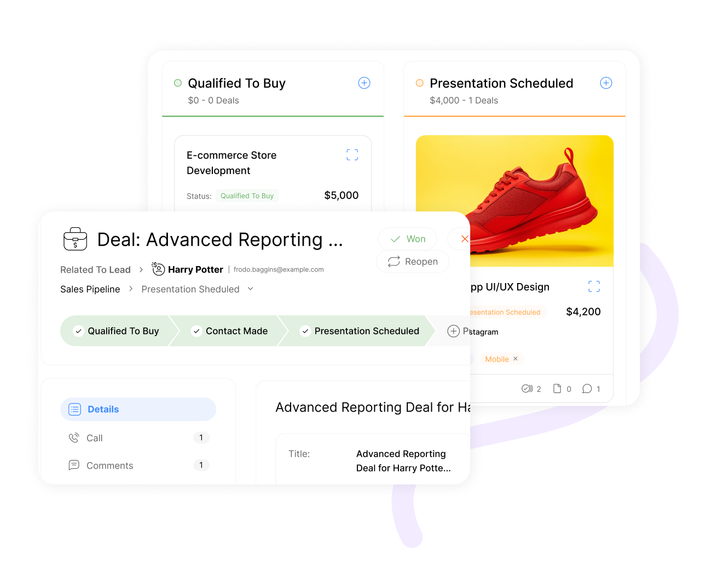Screen dimensions: 706x588
Task: Toggle the Qualified To Buy stage checkmark
Action: coord(79,331)
